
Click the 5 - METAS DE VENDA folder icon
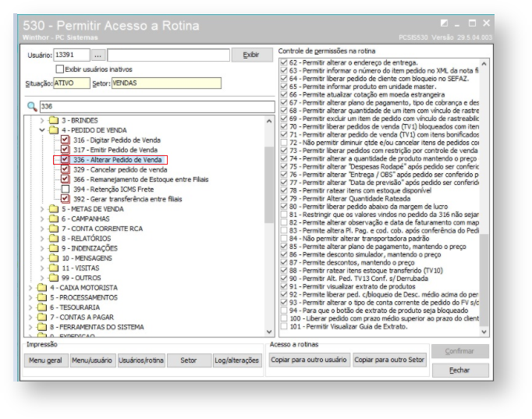point(53,209)
